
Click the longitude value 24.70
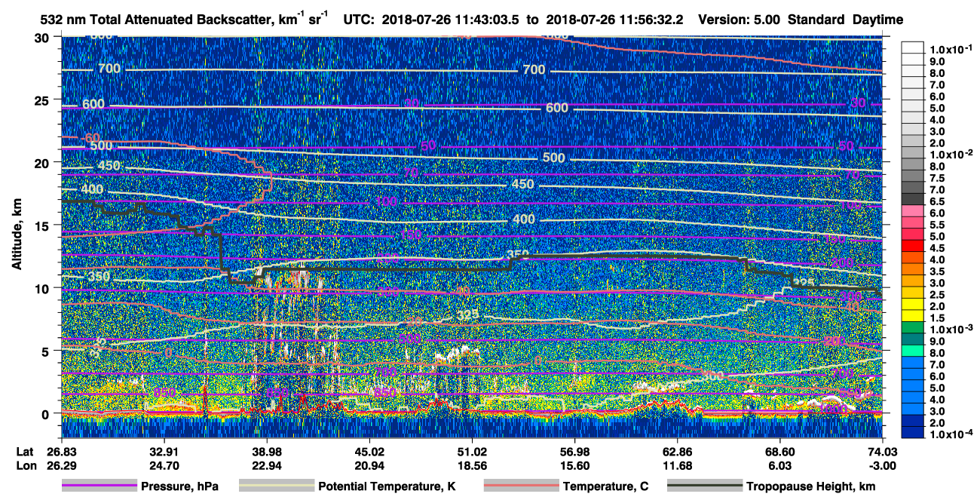point(164,466)
